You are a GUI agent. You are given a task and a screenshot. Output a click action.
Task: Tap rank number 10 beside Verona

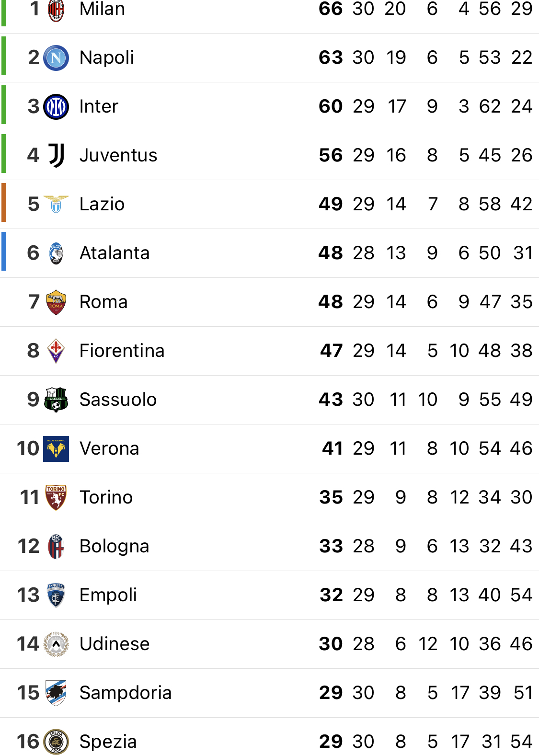[x=28, y=449]
